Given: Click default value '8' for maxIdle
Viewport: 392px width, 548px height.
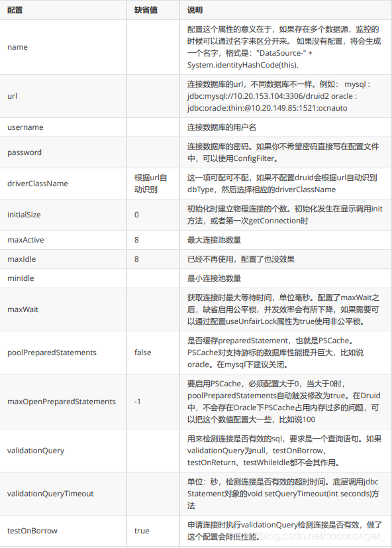Looking at the screenshot, I should pos(136,259).
